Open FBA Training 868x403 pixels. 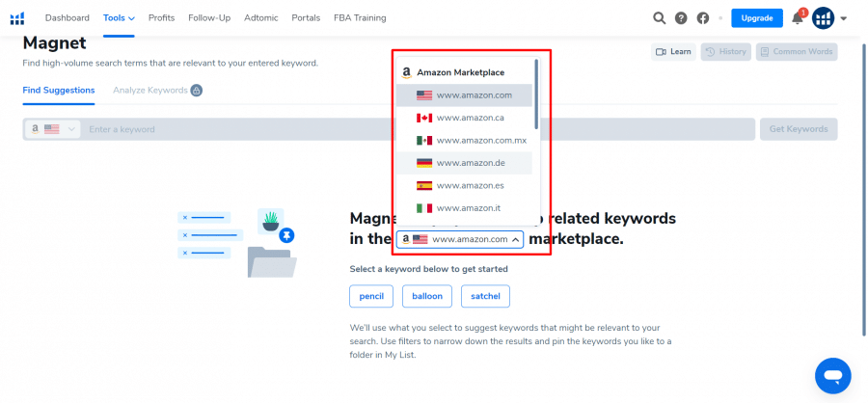click(360, 17)
